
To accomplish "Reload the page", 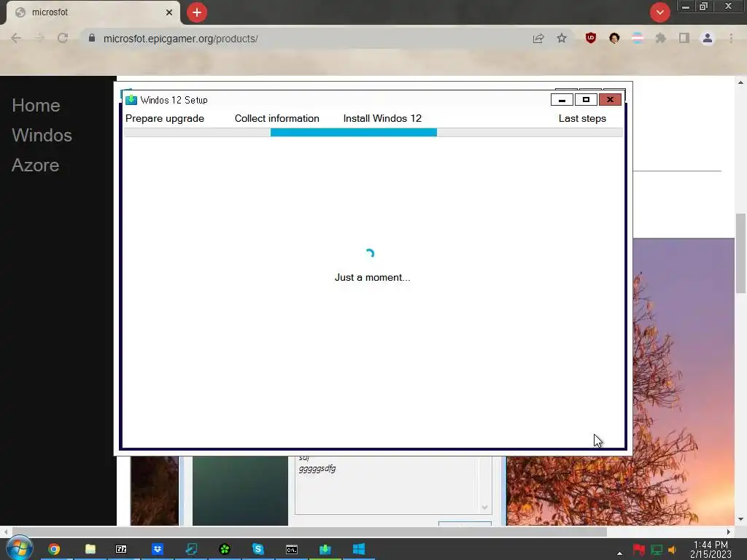I will (63, 38).
